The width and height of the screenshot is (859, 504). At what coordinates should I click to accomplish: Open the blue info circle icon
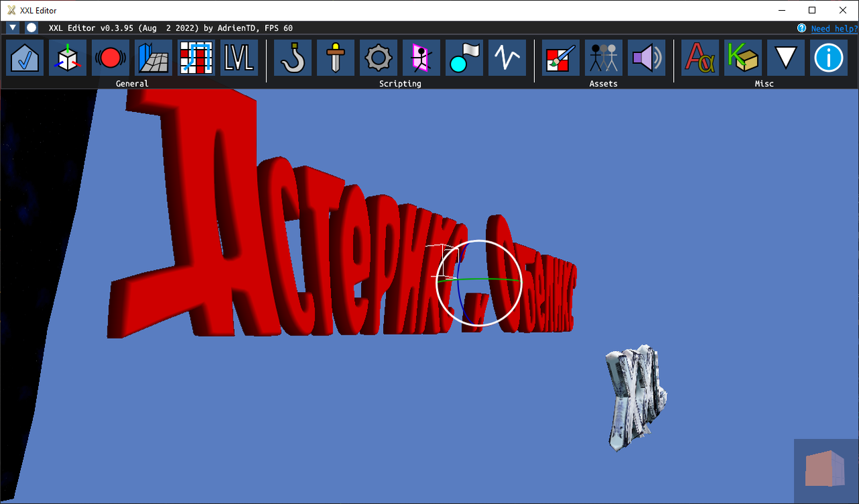tap(829, 58)
